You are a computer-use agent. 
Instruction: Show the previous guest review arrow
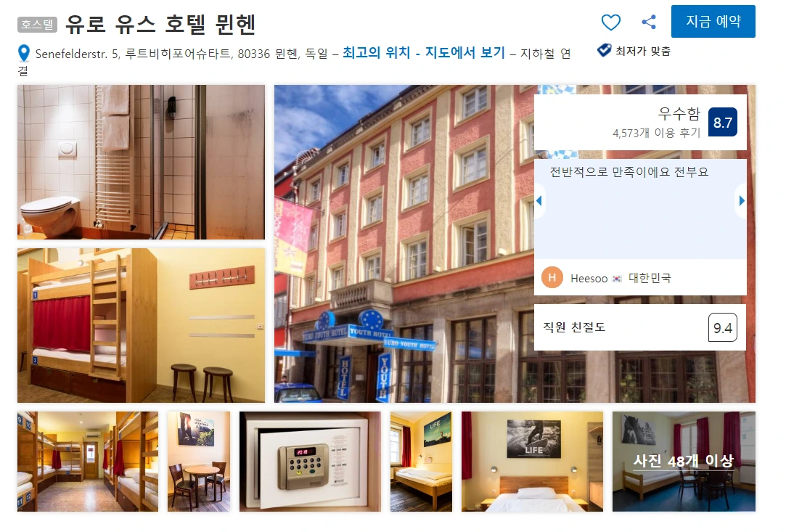(539, 200)
